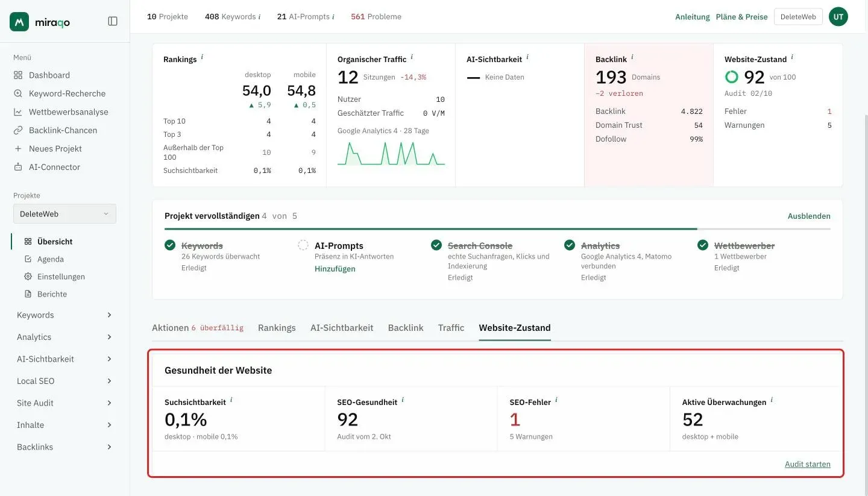This screenshot has height=496, width=868.
Task: Click the Aktive Überwachungen info icon
Action: [772, 400]
